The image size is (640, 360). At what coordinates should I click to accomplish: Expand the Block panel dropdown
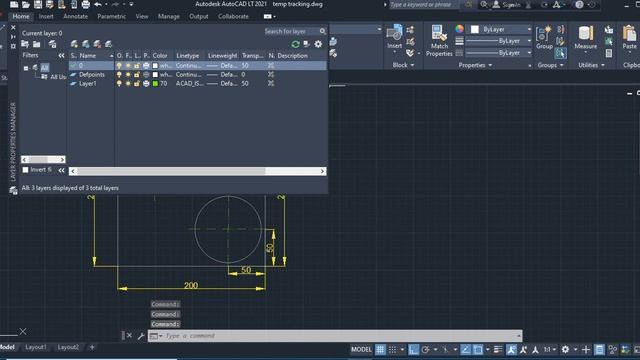403,65
